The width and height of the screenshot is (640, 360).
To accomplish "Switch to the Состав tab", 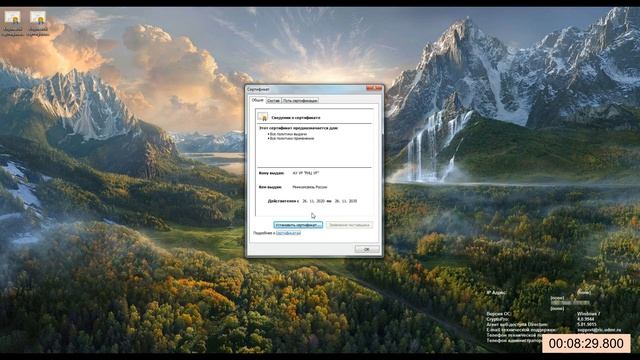I will tap(273, 100).
